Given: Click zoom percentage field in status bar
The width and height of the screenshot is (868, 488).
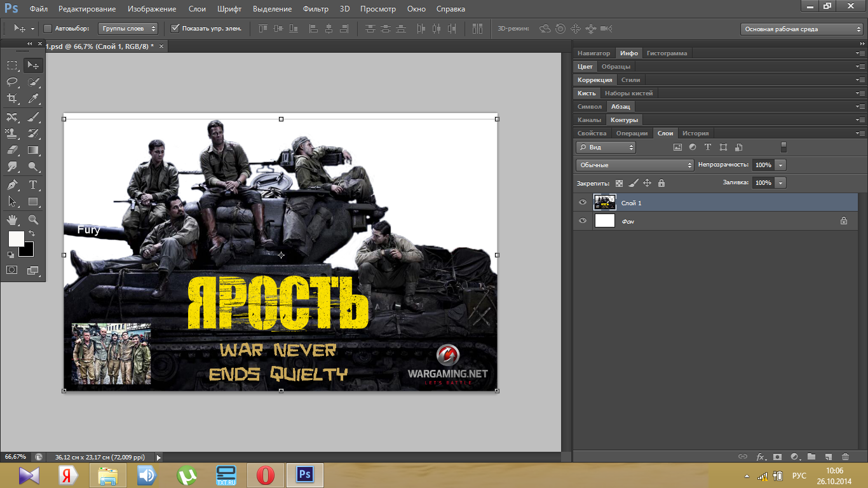Looking at the screenshot, I should coord(15,457).
